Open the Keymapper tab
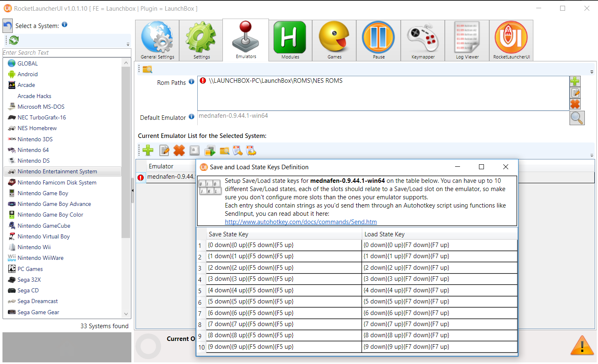This screenshot has width=598, height=364. pyautogui.click(x=423, y=40)
